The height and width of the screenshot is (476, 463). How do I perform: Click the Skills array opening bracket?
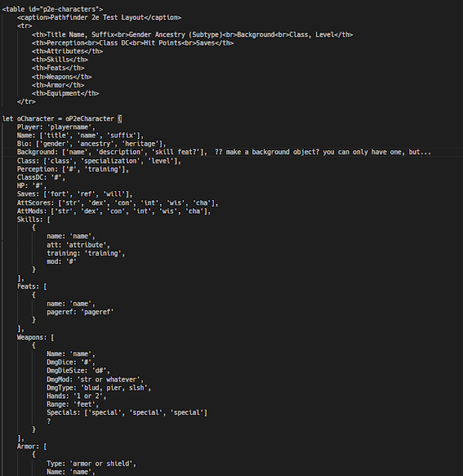pos(48,219)
